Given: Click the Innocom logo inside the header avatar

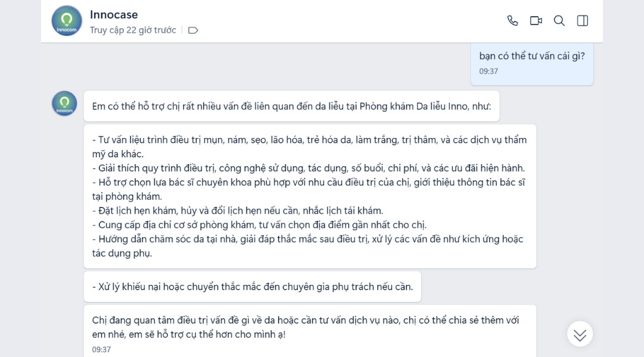Looking at the screenshot, I should point(66,19).
